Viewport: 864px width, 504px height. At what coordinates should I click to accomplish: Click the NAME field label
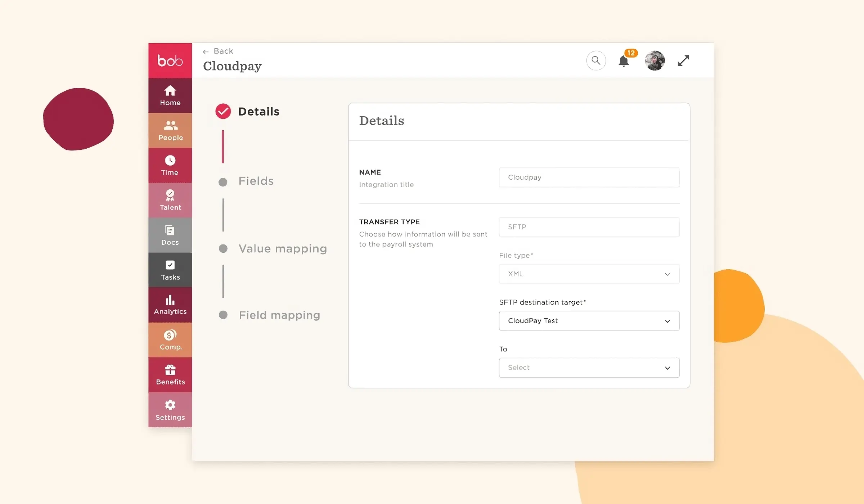pos(370,172)
